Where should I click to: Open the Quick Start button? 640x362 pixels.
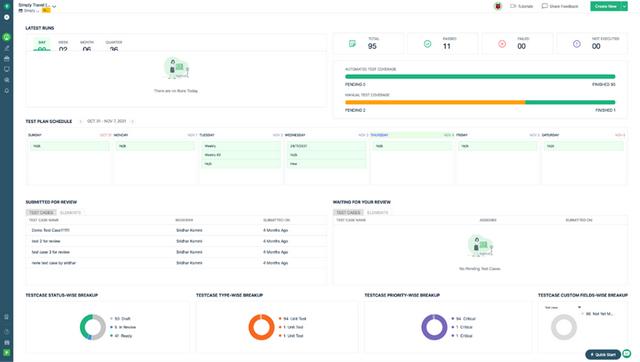603,355
